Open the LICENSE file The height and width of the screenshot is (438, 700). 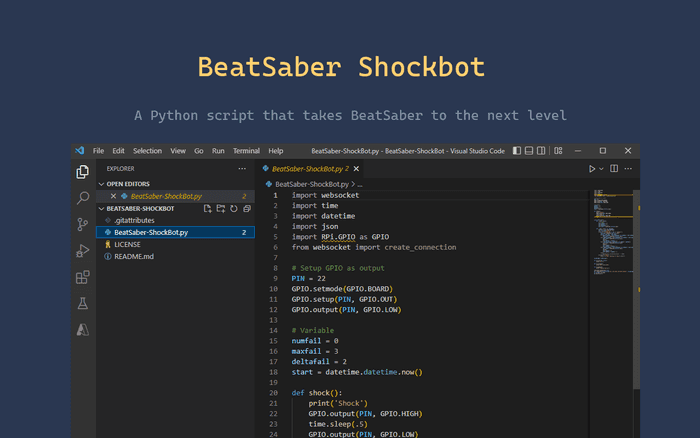tap(175, 244)
